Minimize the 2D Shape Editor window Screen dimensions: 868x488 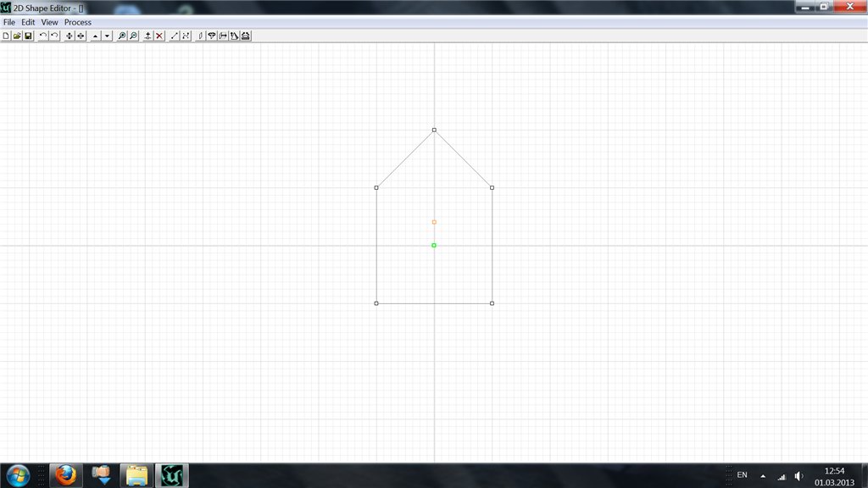pos(805,7)
